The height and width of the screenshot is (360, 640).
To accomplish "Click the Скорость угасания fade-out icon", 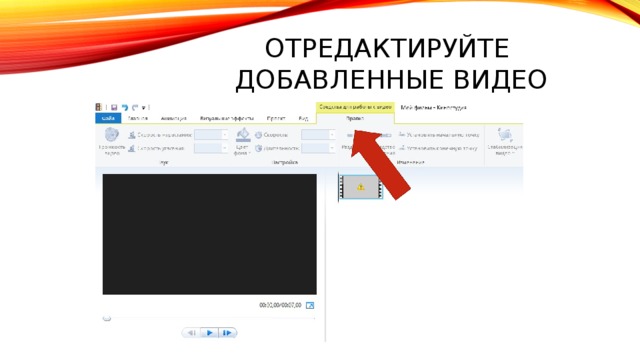I will coord(132,148).
